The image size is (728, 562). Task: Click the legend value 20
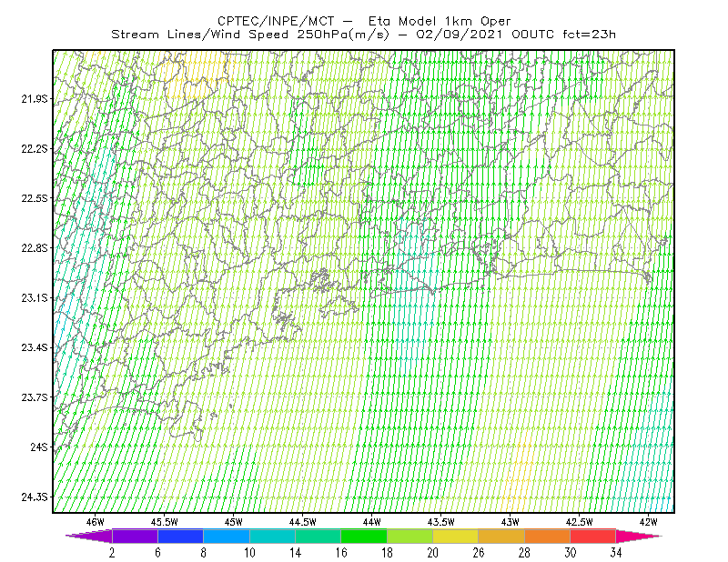point(433,553)
